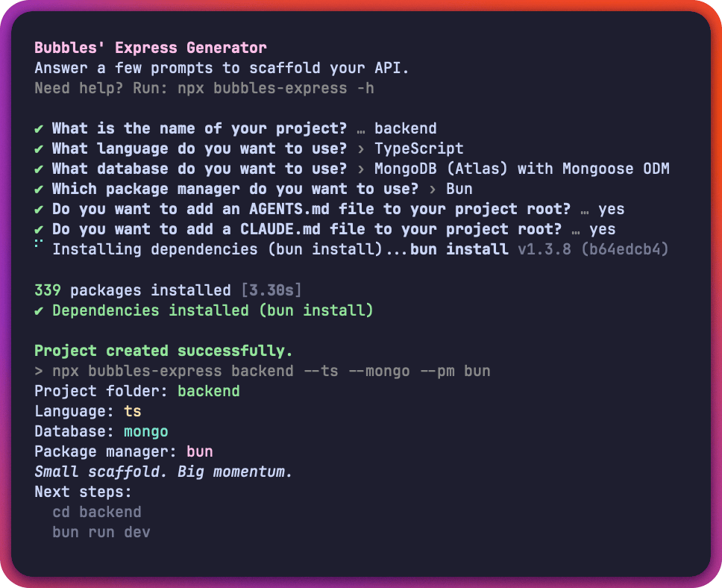
Task: Click the checkmark next to package manager prompt
Action: click(39, 190)
